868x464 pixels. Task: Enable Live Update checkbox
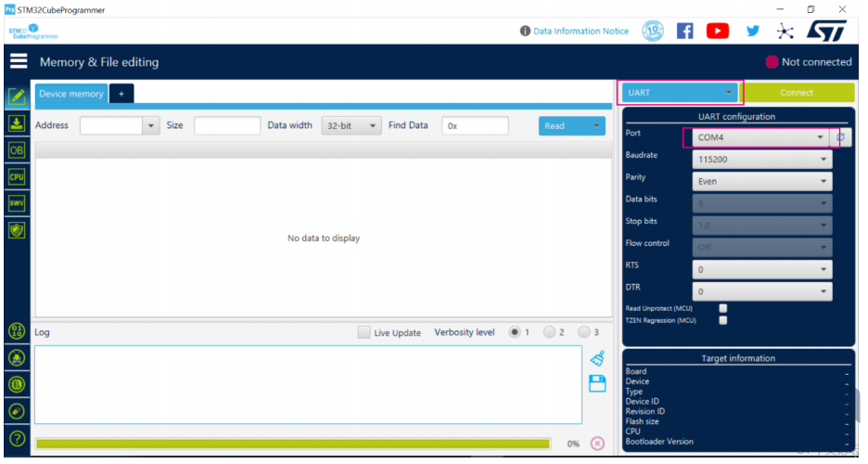coord(364,332)
